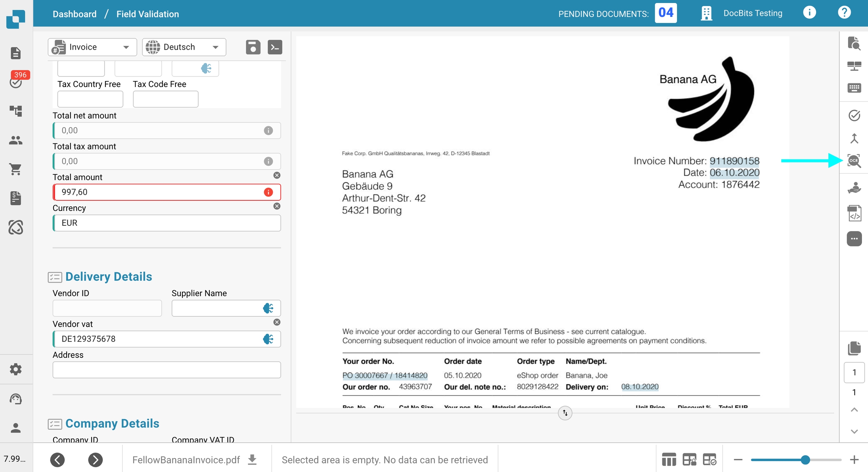Go to next page with down chevron

(854, 431)
